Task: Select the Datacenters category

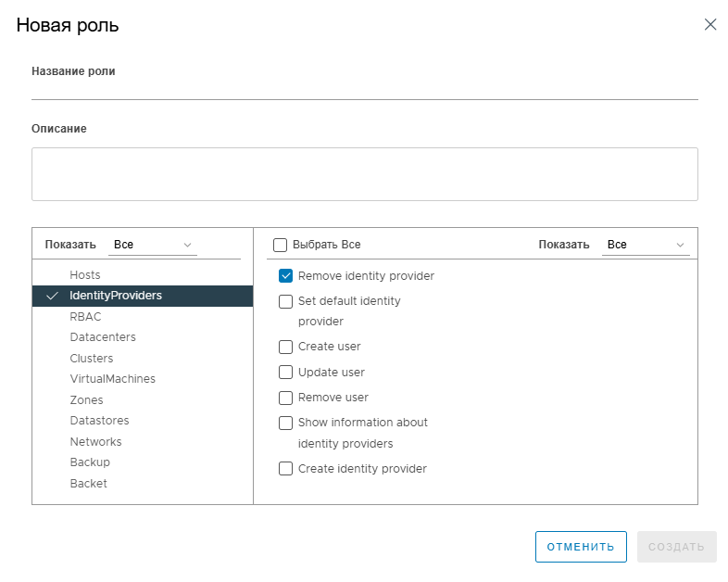Action: (x=143, y=337)
